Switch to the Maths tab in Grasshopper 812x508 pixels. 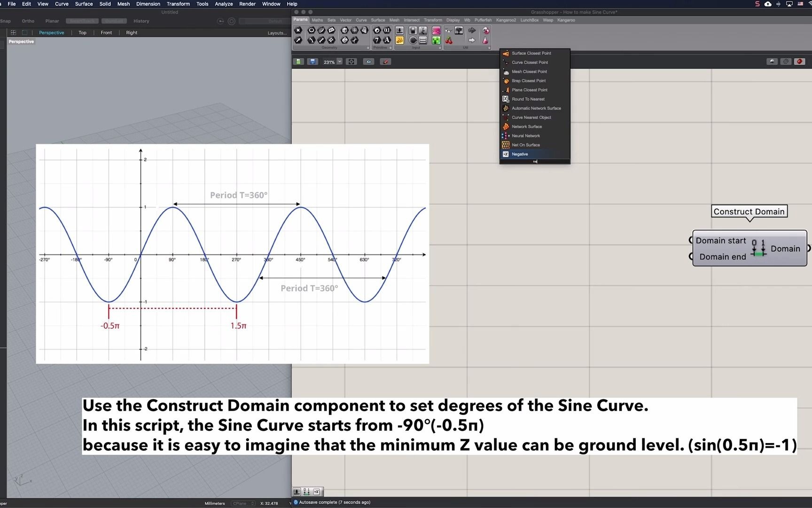(318, 20)
